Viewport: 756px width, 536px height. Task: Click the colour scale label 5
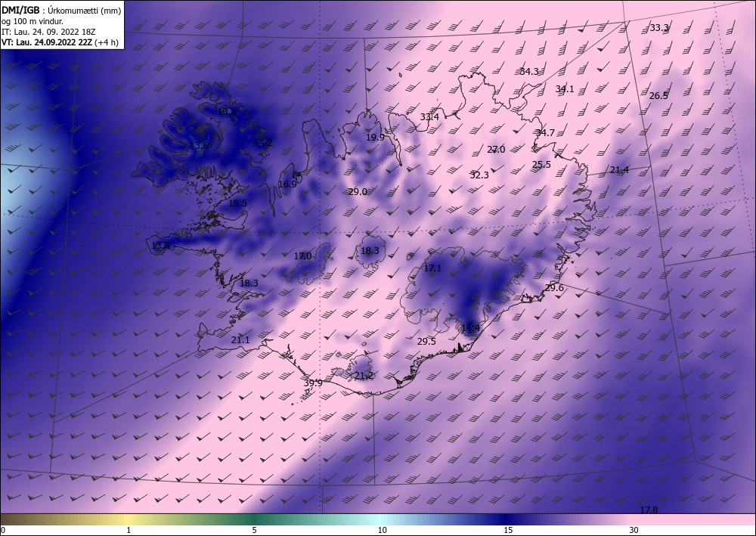click(x=254, y=531)
